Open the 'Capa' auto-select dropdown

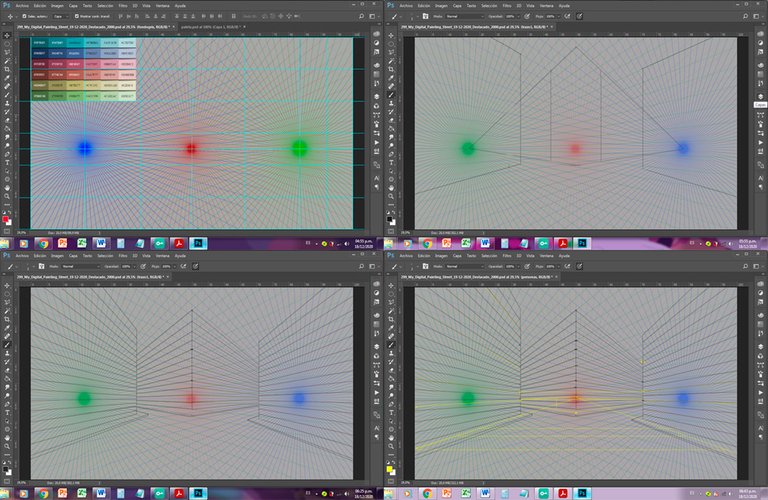[x=61, y=16]
